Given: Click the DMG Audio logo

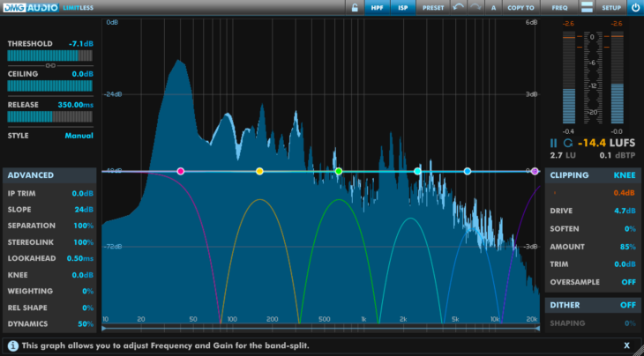Looking at the screenshot, I should pos(31,7).
